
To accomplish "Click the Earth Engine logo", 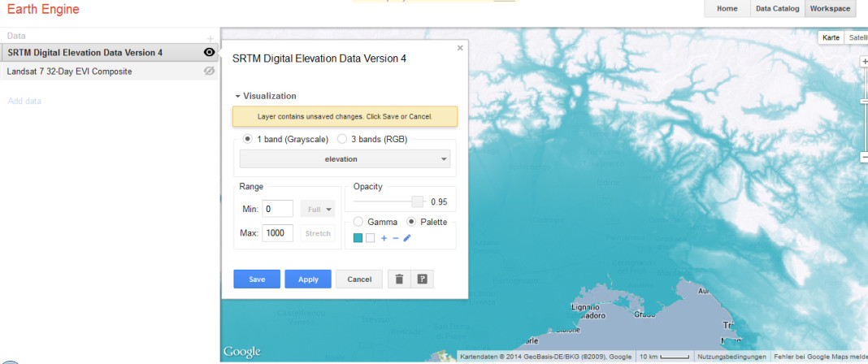I will 43,9.
